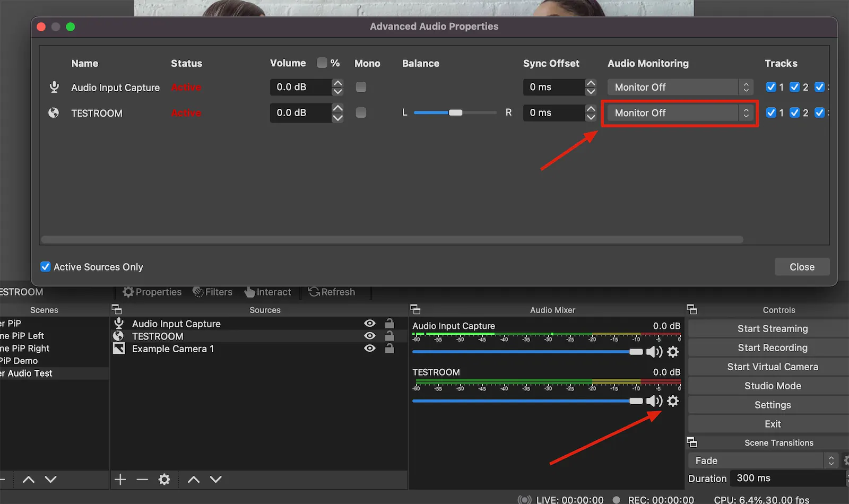Open Filters for the selected source

click(213, 292)
